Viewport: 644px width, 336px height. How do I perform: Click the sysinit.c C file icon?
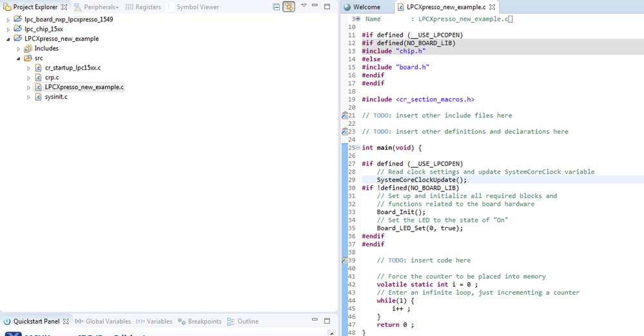click(38, 97)
